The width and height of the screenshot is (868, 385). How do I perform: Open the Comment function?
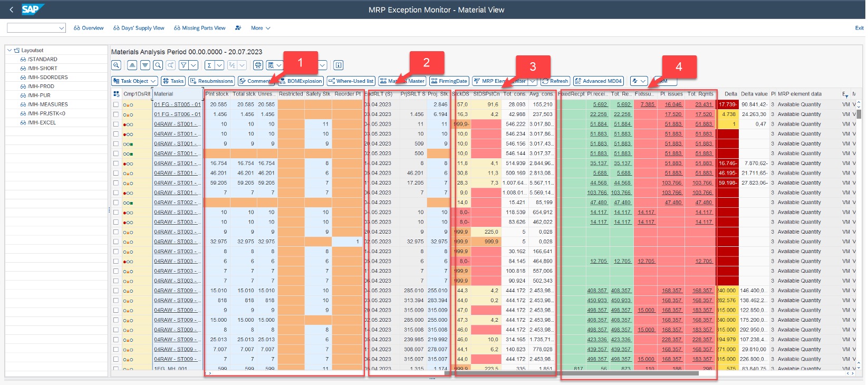(256, 81)
